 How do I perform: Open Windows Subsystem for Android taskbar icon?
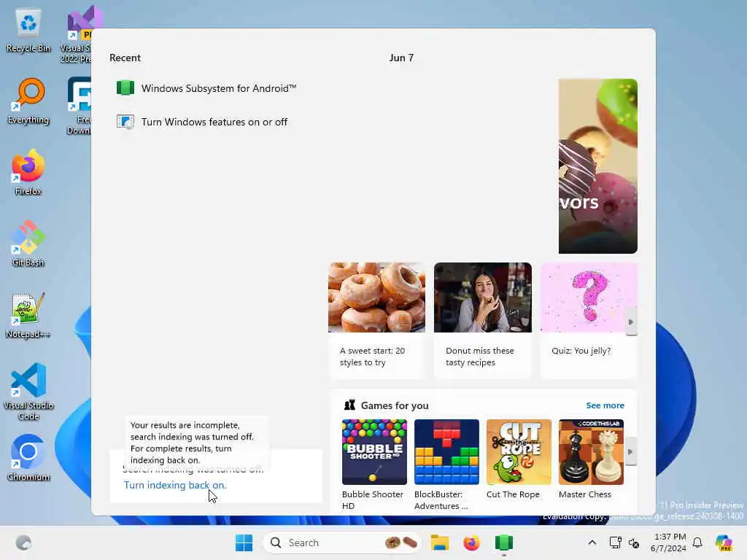(503, 542)
